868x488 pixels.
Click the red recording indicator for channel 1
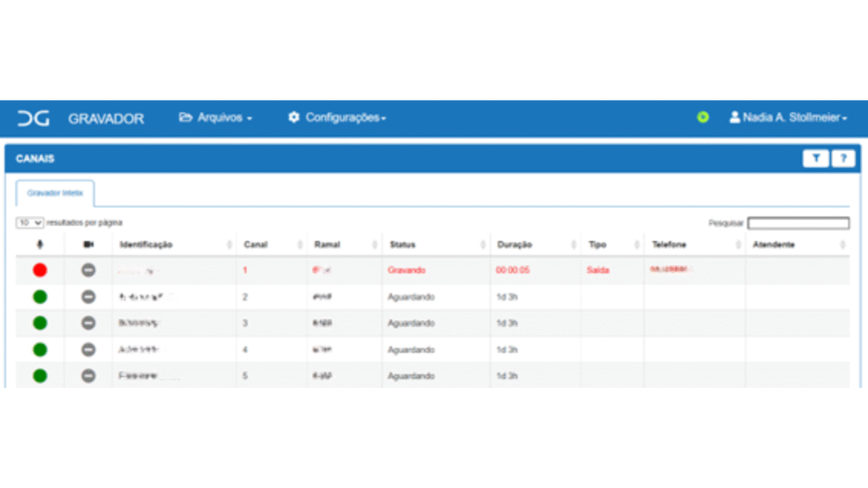pyautogui.click(x=40, y=270)
